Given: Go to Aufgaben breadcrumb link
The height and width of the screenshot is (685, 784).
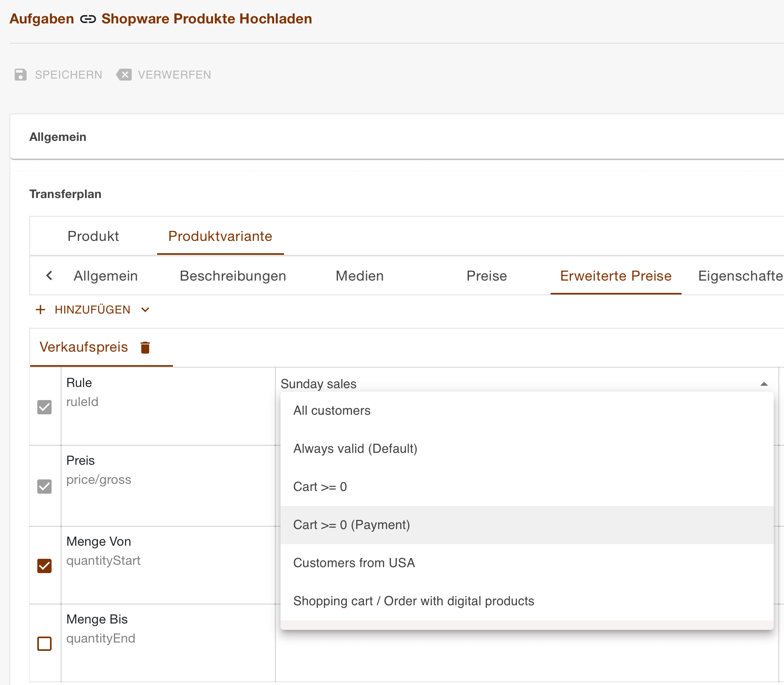Looking at the screenshot, I should tap(42, 19).
